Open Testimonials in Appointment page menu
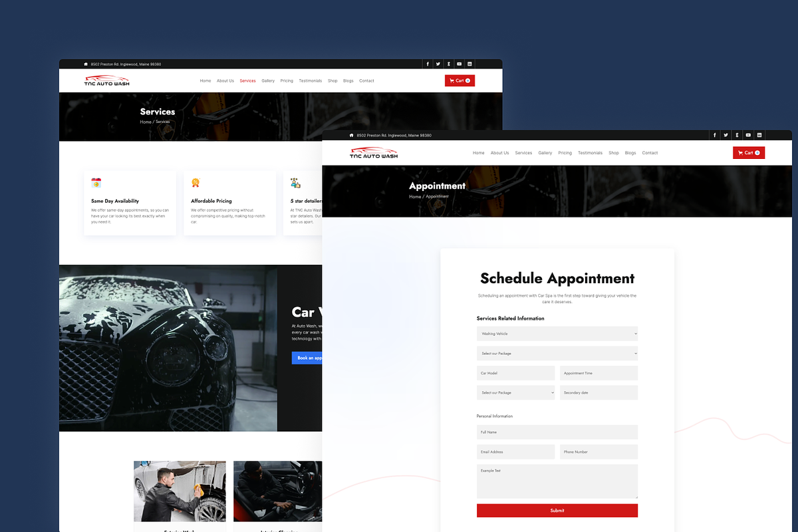 (590, 153)
